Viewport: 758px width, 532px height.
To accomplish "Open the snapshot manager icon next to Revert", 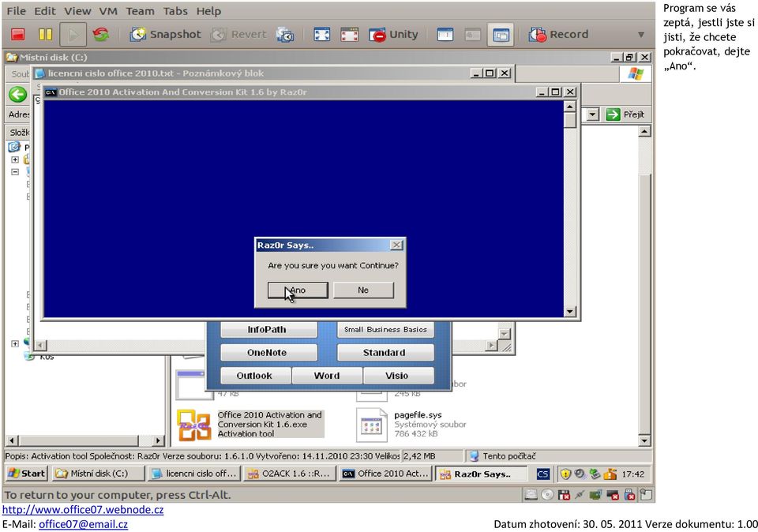I will tap(285, 34).
